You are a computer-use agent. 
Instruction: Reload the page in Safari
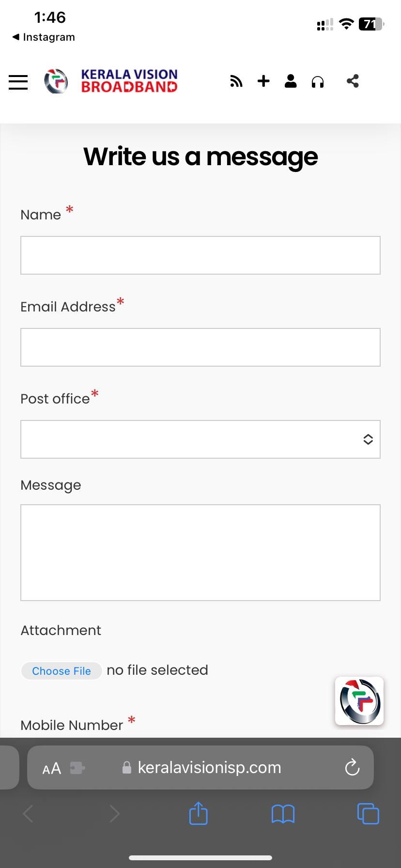352,767
